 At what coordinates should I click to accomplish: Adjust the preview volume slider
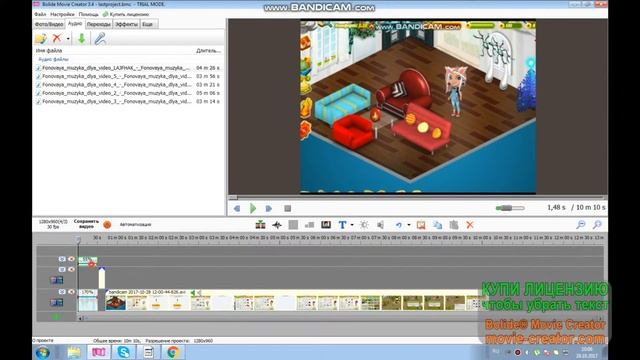[x=510, y=208]
